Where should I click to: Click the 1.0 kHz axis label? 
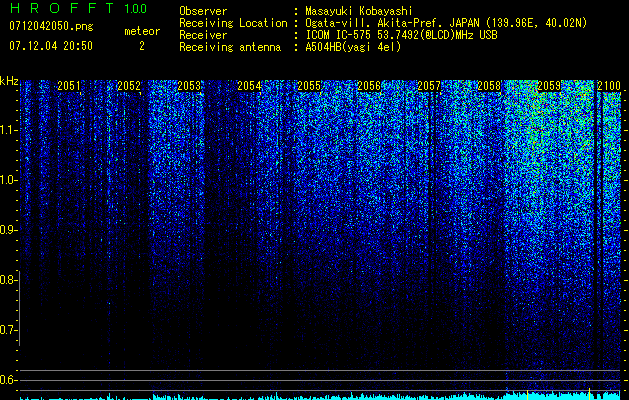pos(8,180)
